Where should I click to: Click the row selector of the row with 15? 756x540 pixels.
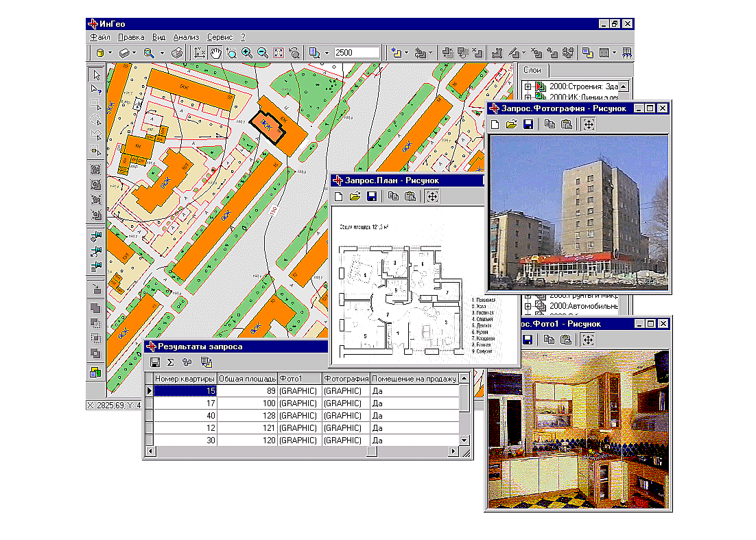click(x=149, y=391)
